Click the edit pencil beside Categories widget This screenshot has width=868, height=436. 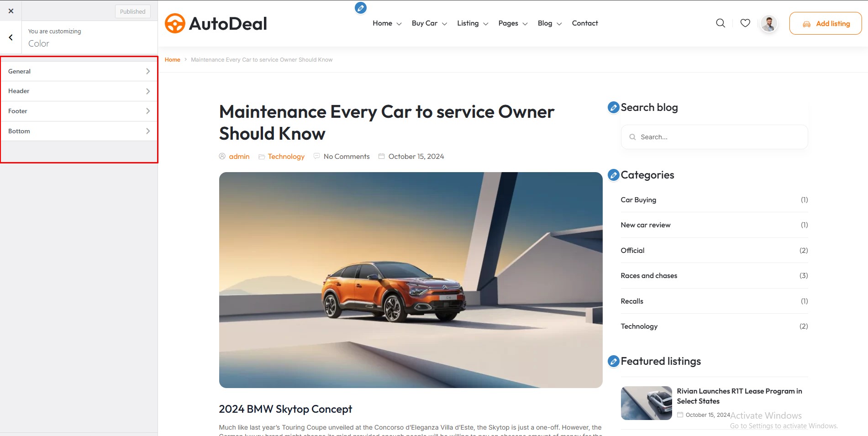point(614,175)
